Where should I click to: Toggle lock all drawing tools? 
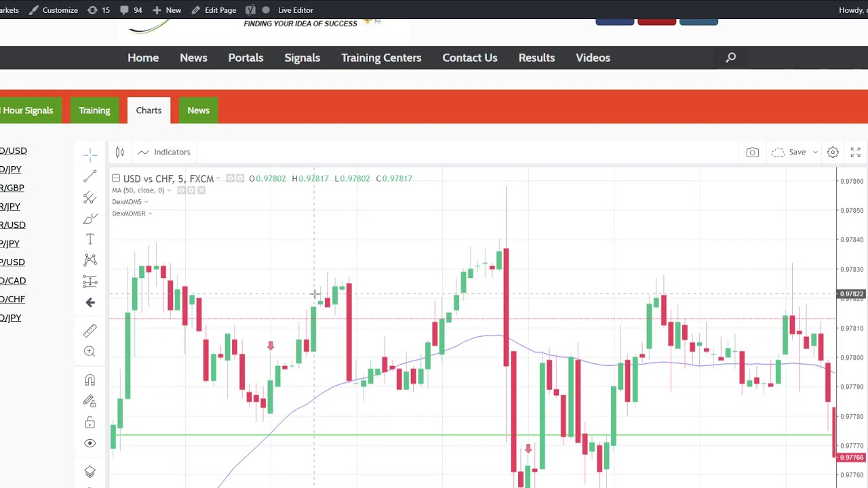(90, 422)
